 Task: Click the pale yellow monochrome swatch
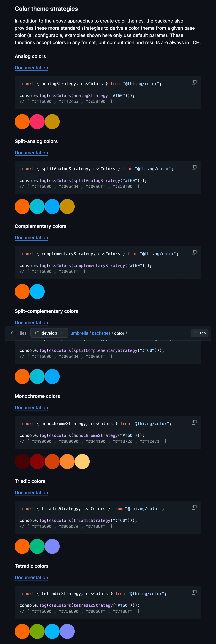click(82, 462)
